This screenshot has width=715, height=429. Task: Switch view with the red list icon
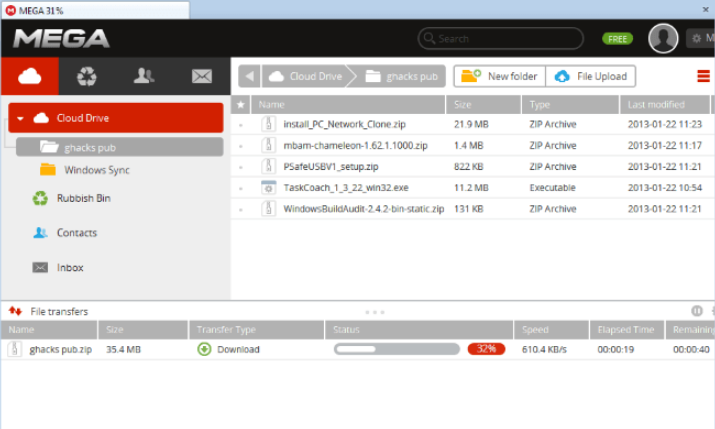pos(703,76)
